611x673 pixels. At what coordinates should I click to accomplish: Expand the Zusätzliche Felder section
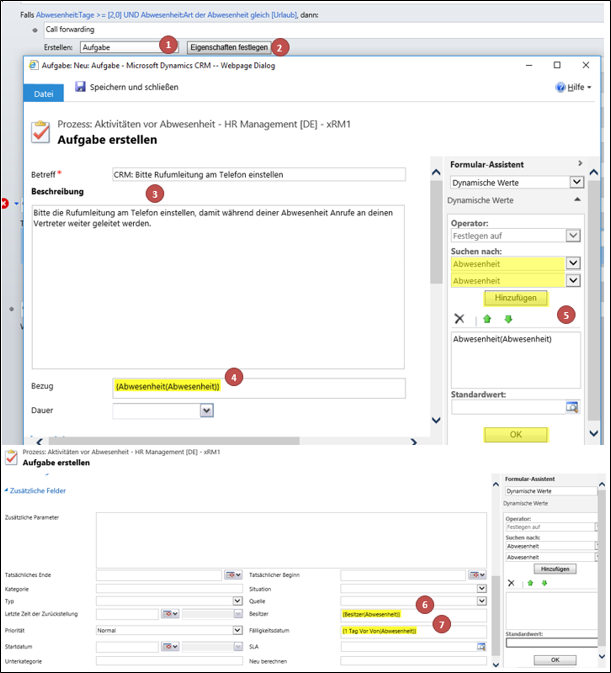tap(40, 490)
